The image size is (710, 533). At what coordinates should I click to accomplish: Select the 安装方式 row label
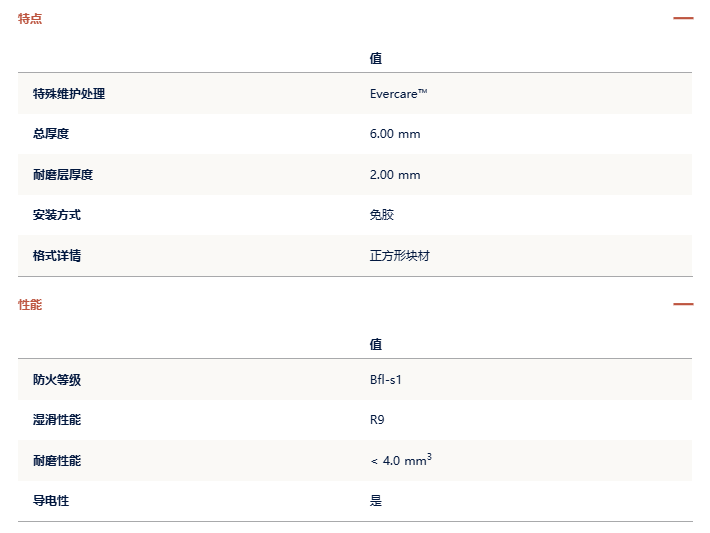[57, 215]
